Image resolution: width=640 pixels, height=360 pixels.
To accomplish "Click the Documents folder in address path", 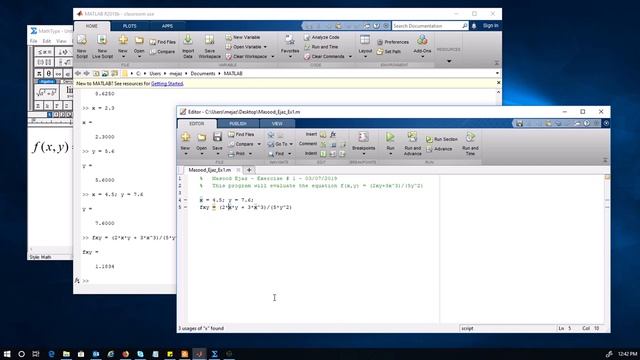I will tap(202, 73).
